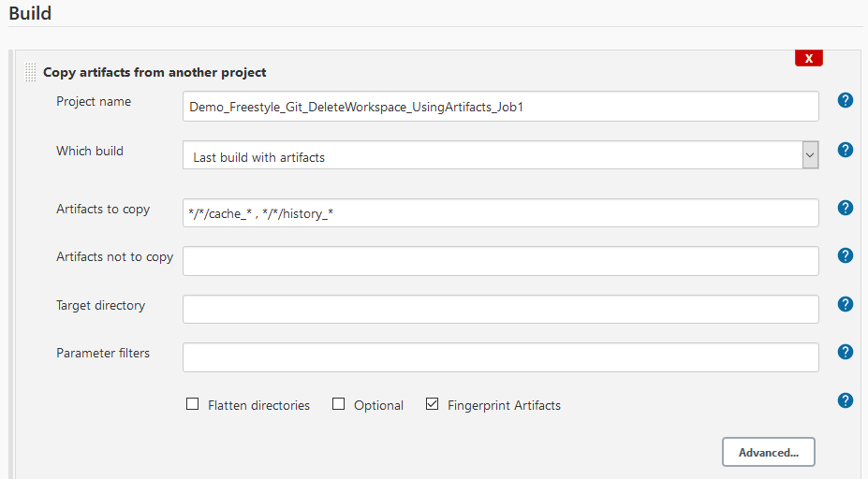
Task: Uncheck Fingerprint Artifacts
Action: [x=432, y=404]
